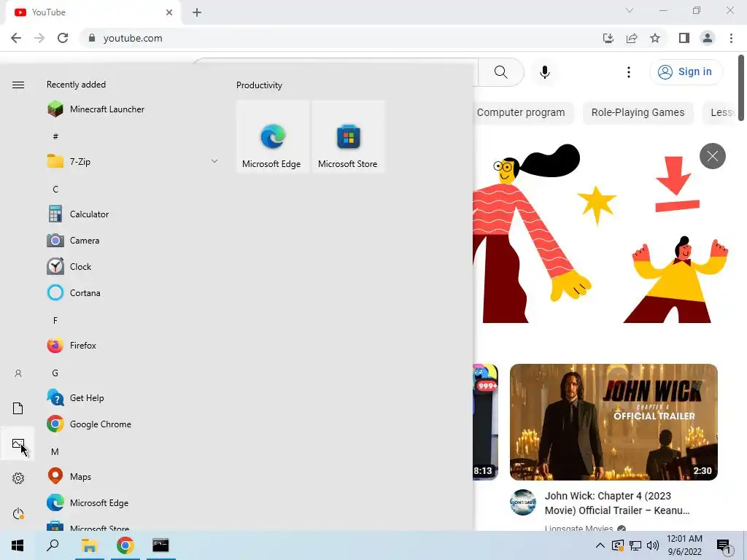The image size is (747, 560).
Task: Open the Camera app
Action: [133, 241]
